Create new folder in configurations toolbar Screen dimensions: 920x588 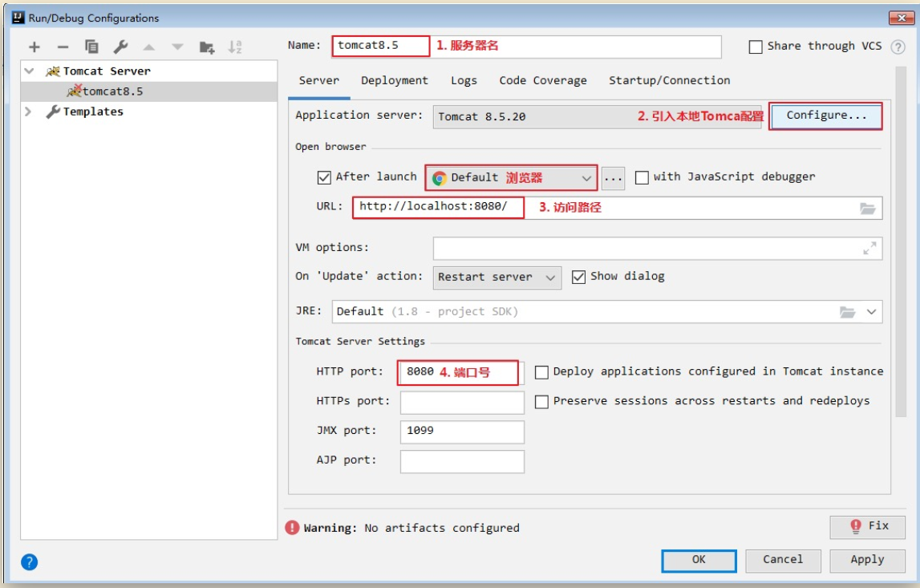pyautogui.click(x=206, y=47)
